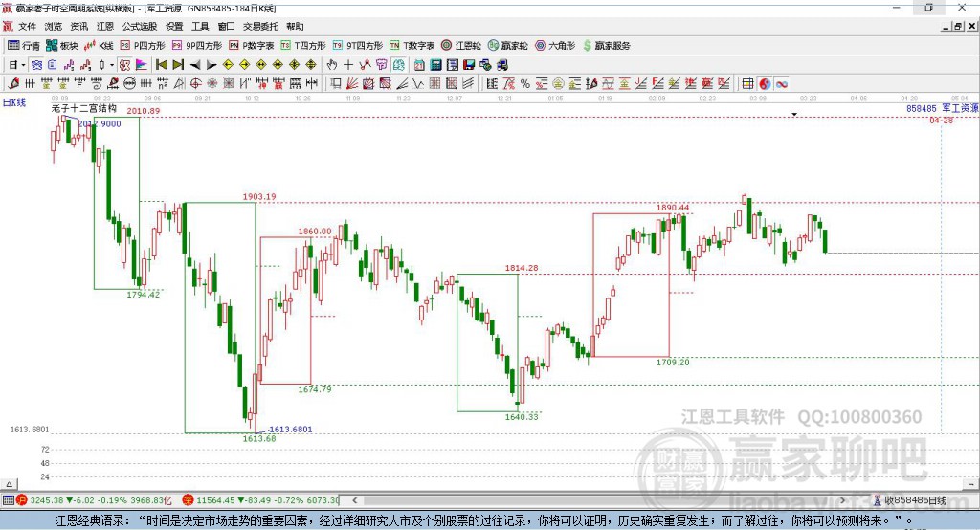Image resolution: width=980 pixels, height=530 pixels.
Task: Click the yin-yang symbol icon
Action: [x=765, y=84]
